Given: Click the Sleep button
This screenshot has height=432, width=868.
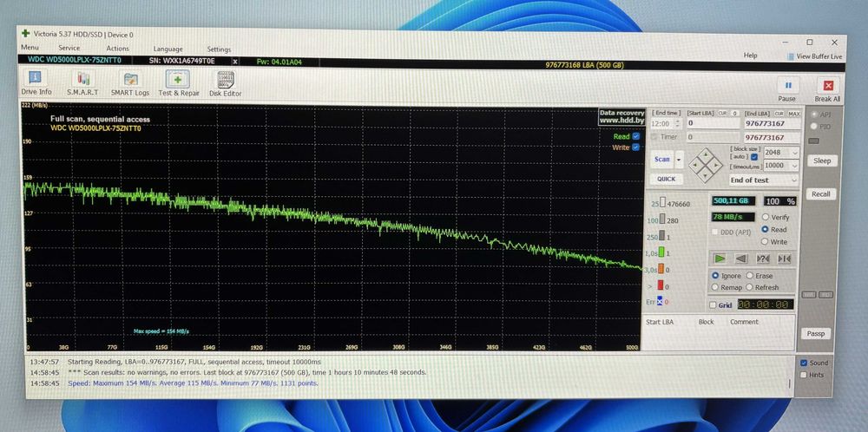Looking at the screenshot, I should [822, 160].
